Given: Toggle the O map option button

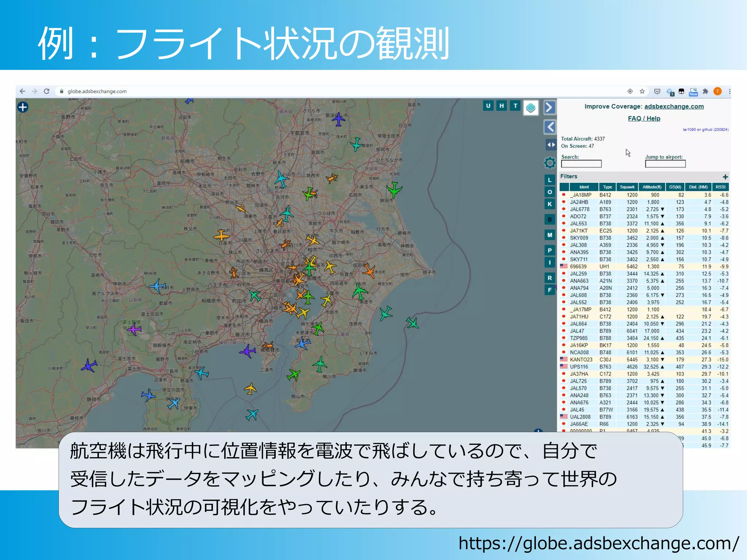Looking at the screenshot, I should click(x=550, y=192).
